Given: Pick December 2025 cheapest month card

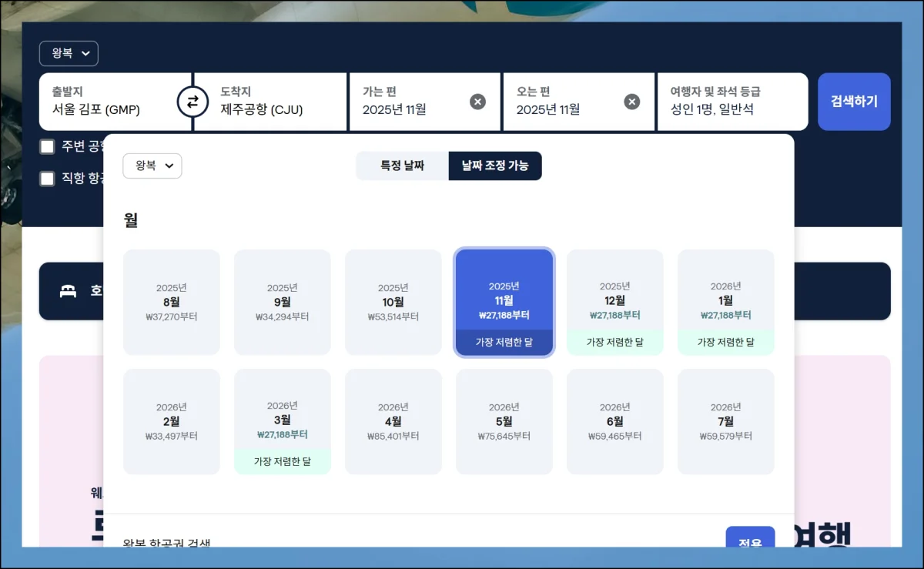Looking at the screenshot, I should 614,302.
